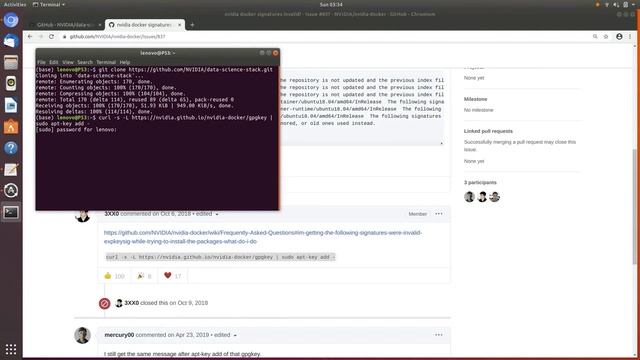Screen dimensions: 640x360
Task: Open Rhythmbox music player from dock
Action: pyautogui.click(x=11, y=84)
